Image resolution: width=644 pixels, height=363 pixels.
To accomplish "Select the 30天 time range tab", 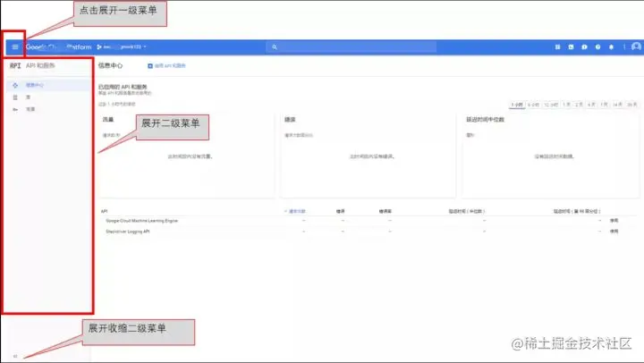I will 632,105.
